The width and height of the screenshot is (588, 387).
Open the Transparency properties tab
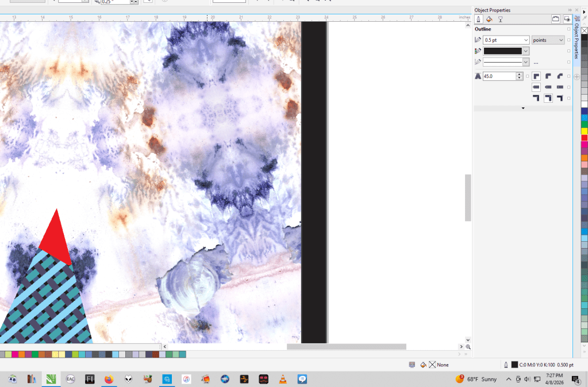pyautogui.click(x=500, y=19)
